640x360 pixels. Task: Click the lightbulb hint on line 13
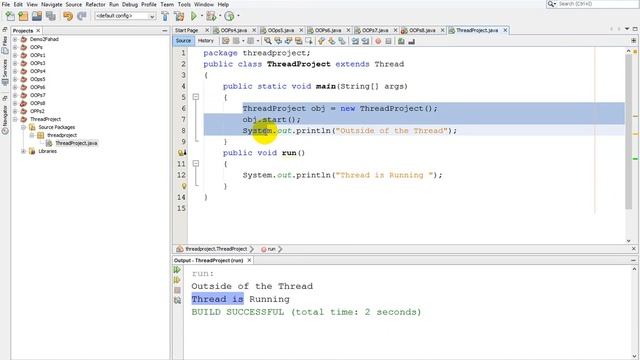tap(184, 186)
